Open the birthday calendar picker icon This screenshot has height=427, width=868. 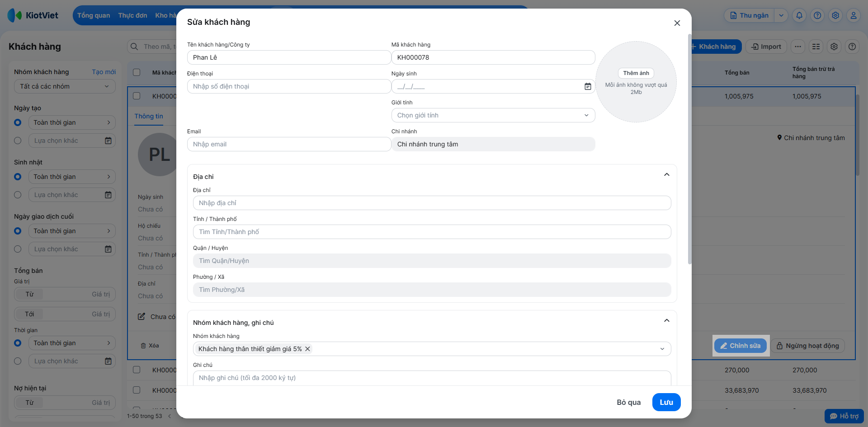[588, 86]
